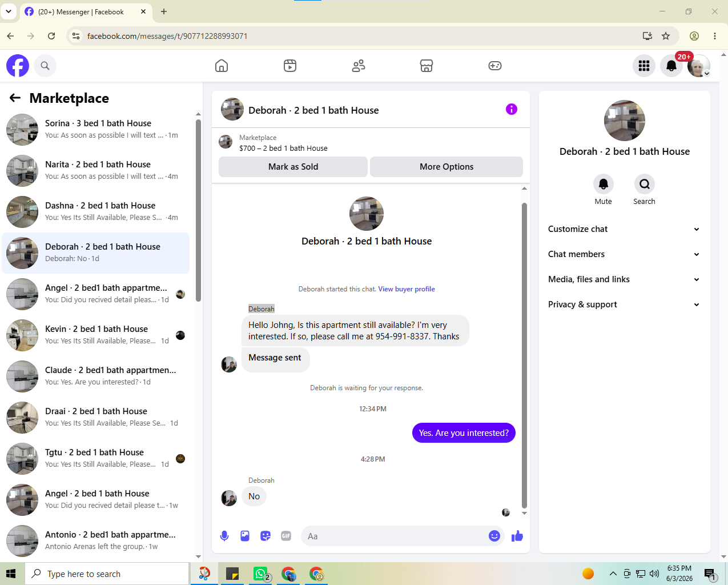Click the volume icon in system tray

[x=654, y=574]
